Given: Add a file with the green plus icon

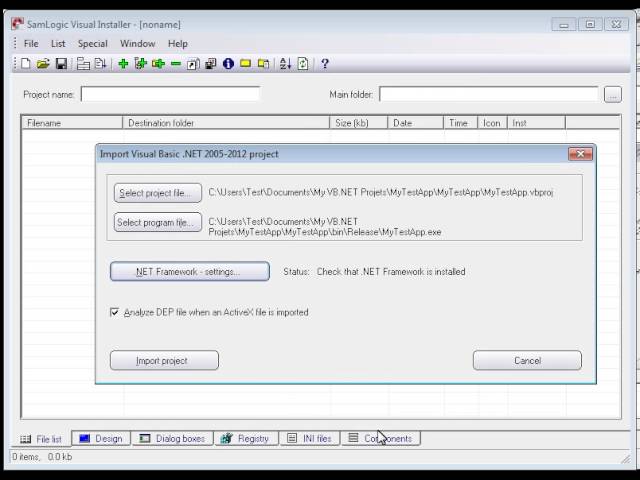Looking at the screenshot, I should point(123,64).
